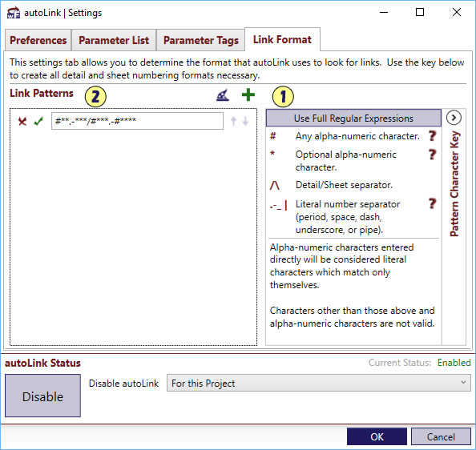Viewport: 476px width, 450px height.
Task: Switch to the Preferences tab
Action: coord(38,40)
